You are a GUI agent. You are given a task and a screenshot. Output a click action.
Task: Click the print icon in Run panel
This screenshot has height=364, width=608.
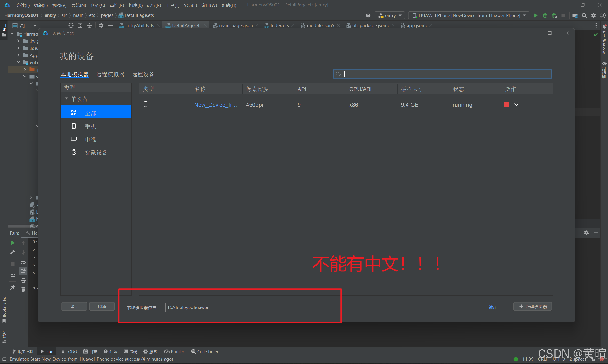(x=23, y=280)
